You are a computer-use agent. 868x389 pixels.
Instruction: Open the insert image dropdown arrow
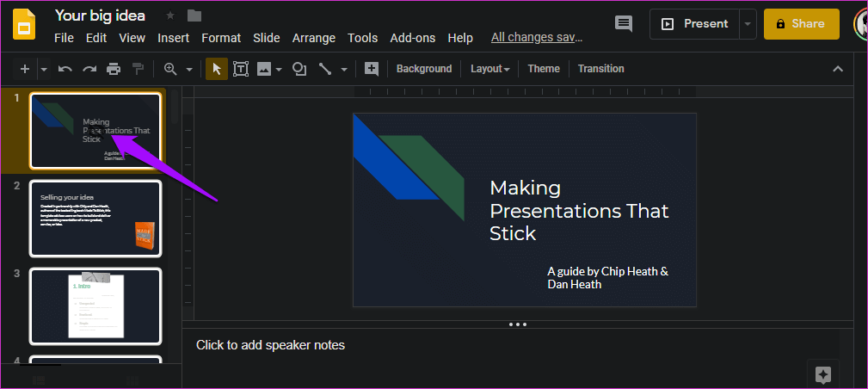(x=279, y=69)
